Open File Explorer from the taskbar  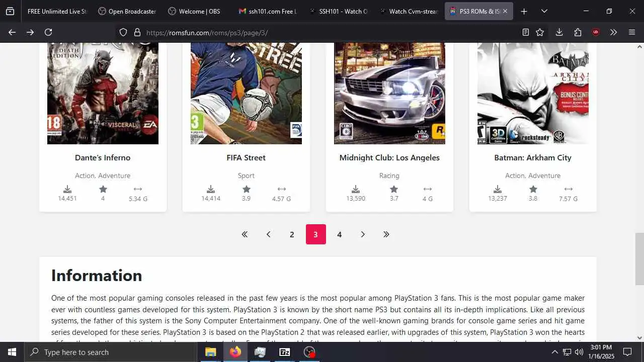211,352
